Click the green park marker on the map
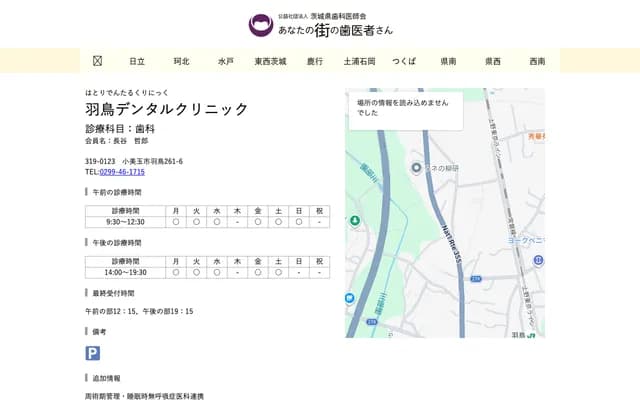The width and height of the screenshot is (640, 400). tap(355, 221)
